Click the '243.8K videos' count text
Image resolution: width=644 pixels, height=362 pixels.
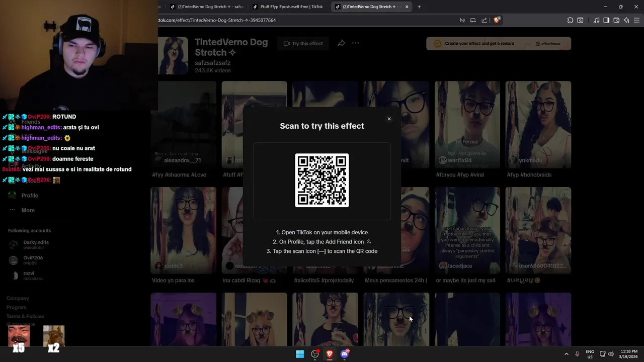213,71
